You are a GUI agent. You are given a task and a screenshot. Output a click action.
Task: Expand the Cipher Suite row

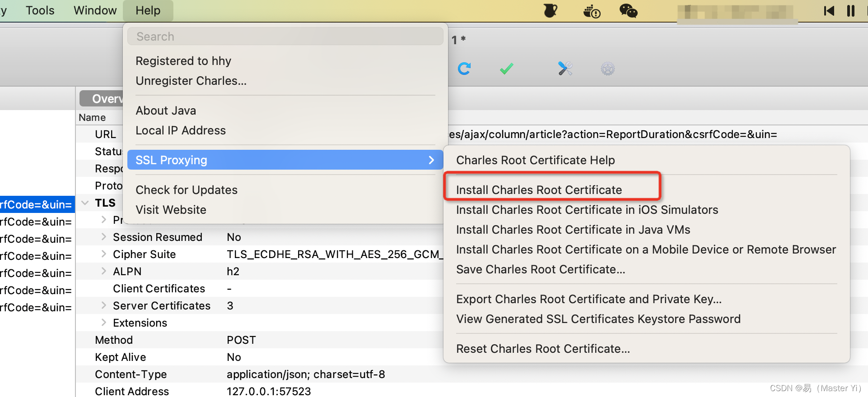click(x=104, y=254)
